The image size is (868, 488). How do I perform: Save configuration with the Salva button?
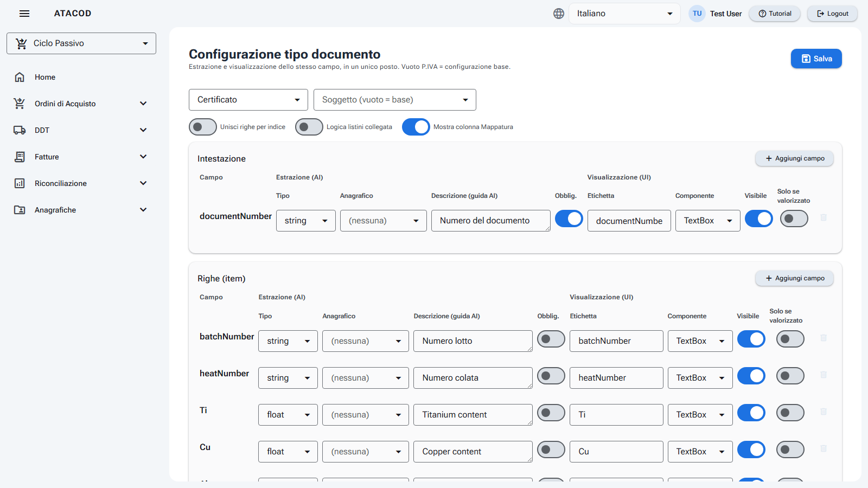(816, 59)
